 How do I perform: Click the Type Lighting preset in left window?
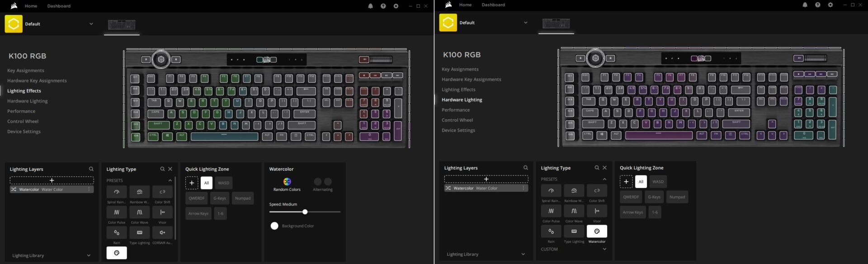(x=139, y=233)
